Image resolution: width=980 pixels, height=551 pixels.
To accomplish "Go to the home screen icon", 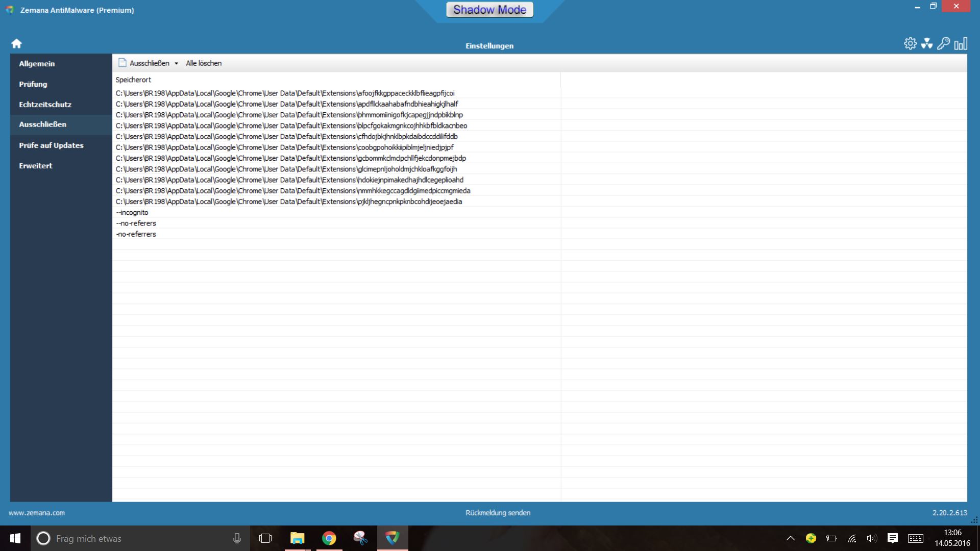I will [16, 43].
